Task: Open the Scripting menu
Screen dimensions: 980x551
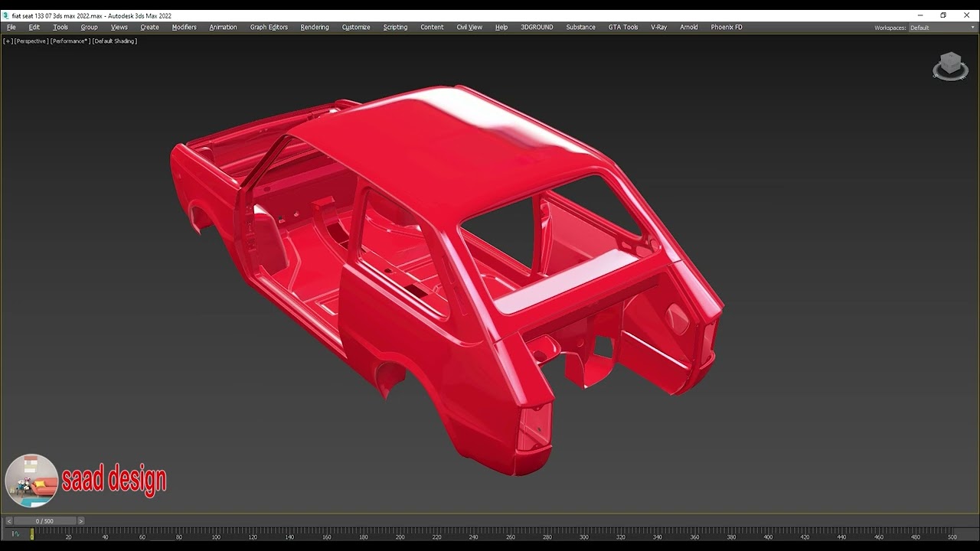Action: click(395, 27)
